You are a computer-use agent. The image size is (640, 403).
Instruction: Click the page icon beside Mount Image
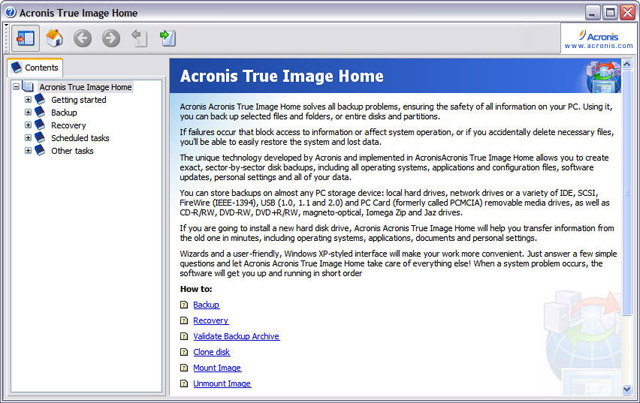point(184,368)
